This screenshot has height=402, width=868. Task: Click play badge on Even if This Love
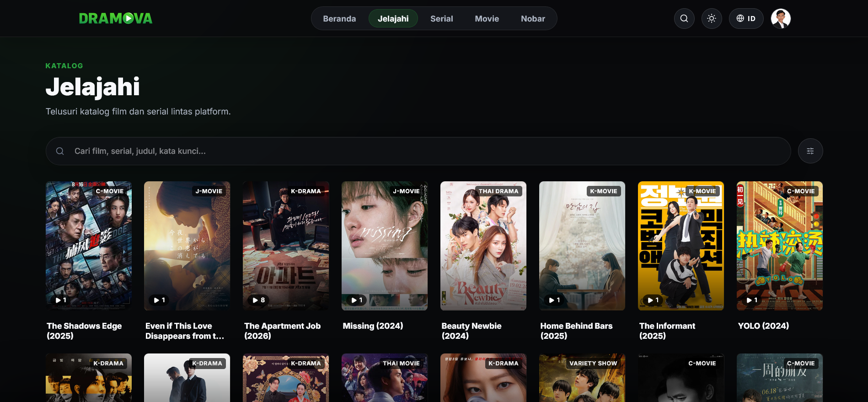coord(160,300)
